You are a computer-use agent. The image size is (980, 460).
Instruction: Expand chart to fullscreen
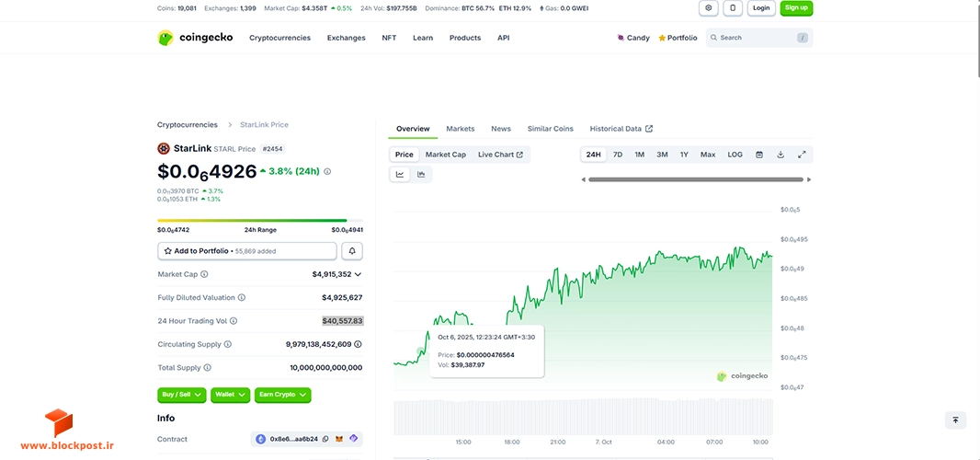coord(802,155)
